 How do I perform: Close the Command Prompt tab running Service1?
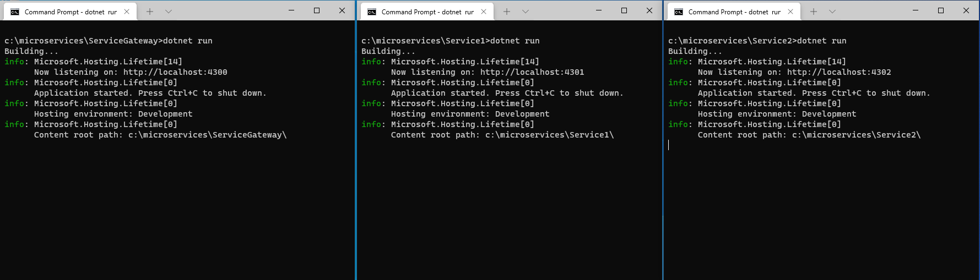484,12
